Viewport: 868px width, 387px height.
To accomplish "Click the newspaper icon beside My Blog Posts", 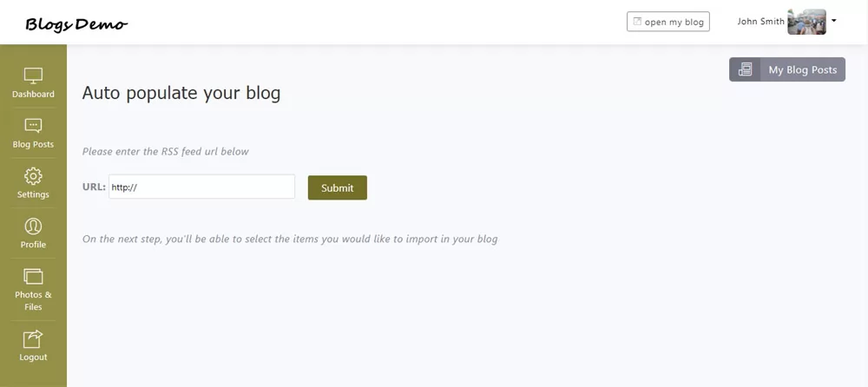I will 745,70.
